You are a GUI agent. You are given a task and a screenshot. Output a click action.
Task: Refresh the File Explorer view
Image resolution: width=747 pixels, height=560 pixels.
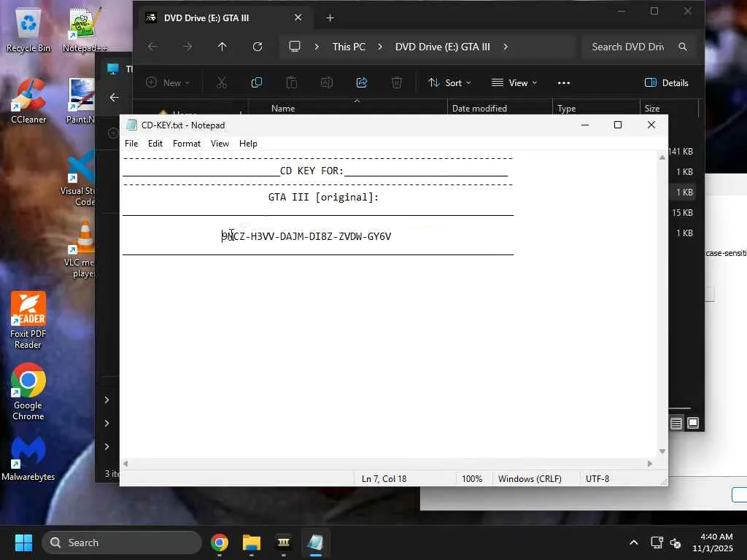point(258,47)
